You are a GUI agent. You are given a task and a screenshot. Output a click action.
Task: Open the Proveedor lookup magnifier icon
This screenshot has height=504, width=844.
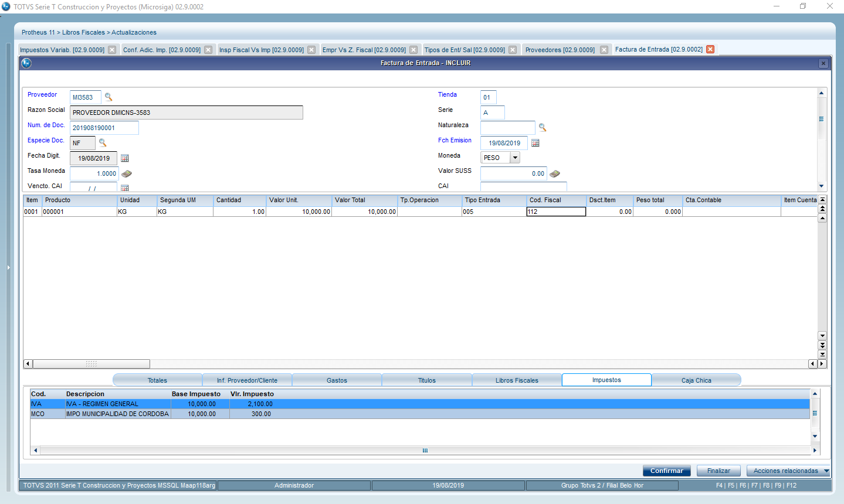point(109,97)
